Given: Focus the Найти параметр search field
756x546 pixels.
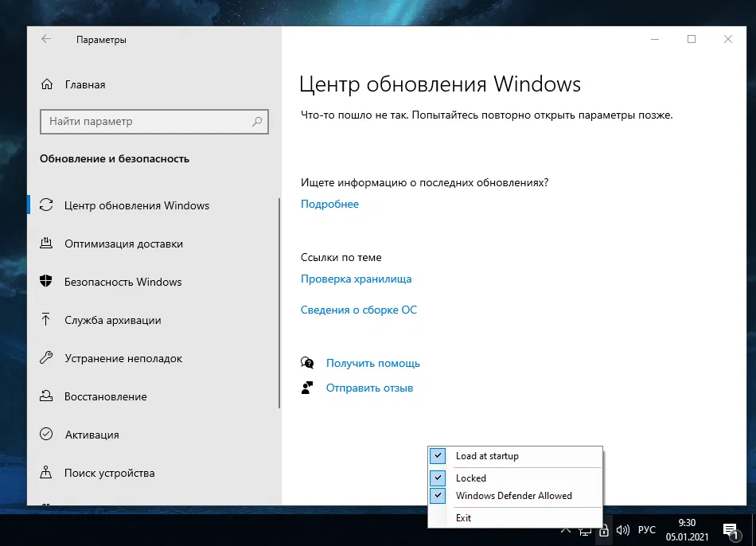Looking at the screenshot, I should coord(154,122).
